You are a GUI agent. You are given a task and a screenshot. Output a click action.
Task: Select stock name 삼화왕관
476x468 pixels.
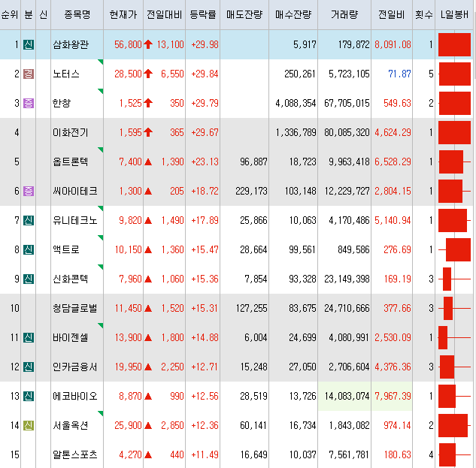pyautogui.click(x=71, y=45)
